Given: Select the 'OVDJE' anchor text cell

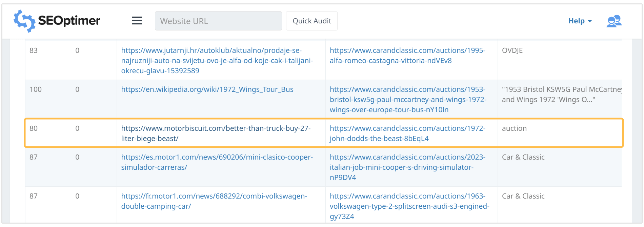Looking at the screenshot, I should (x=512, y=50).
